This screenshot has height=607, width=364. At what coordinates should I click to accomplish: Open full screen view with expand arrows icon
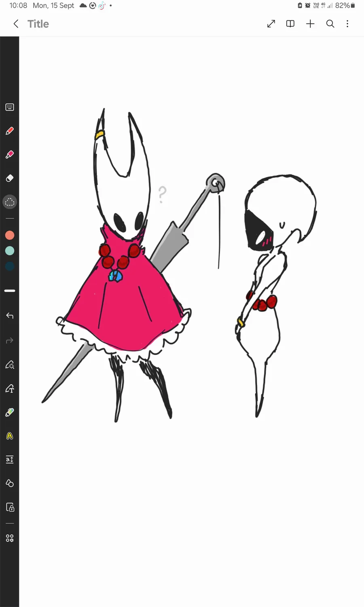(271, 24)
